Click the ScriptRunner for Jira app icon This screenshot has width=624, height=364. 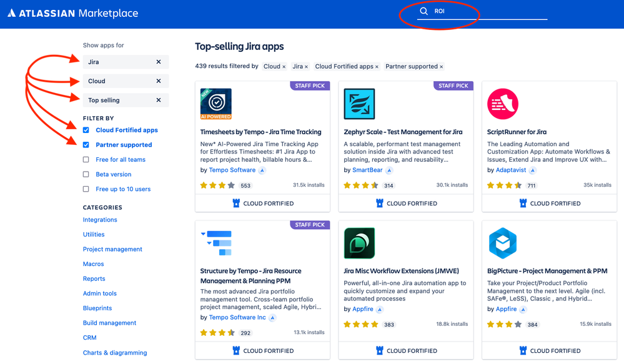pyautogui.click(x=503, y=104)
